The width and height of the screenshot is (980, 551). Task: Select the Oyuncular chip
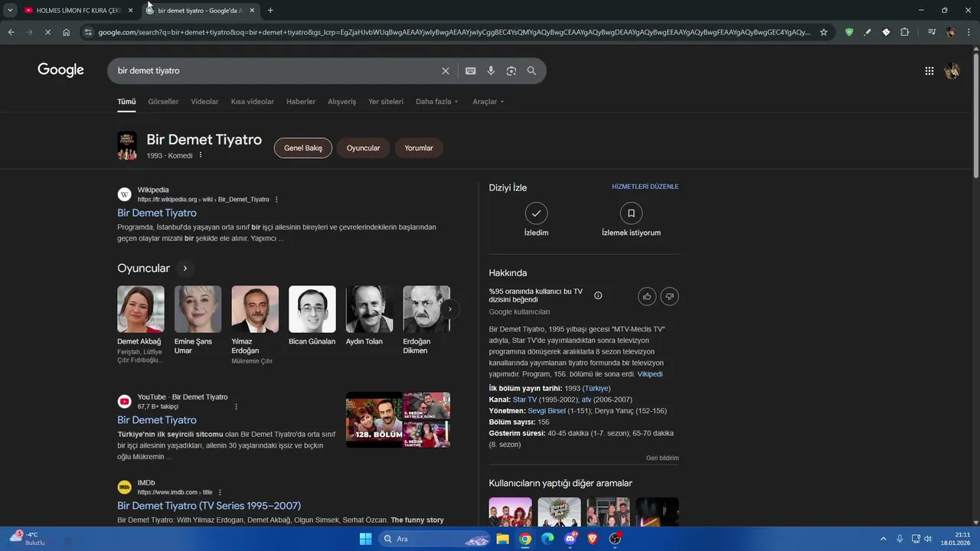[x=363, y=148]
